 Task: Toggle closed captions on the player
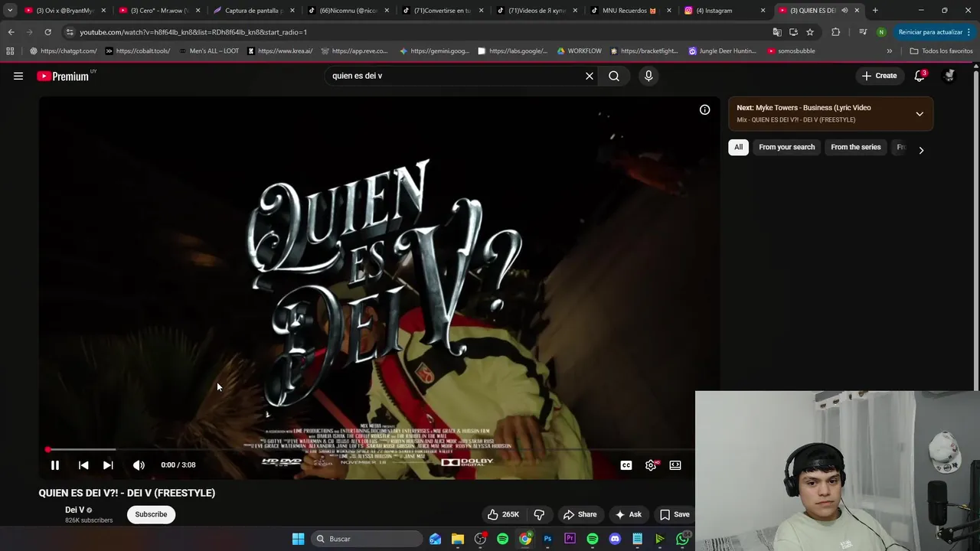point(626,465)
